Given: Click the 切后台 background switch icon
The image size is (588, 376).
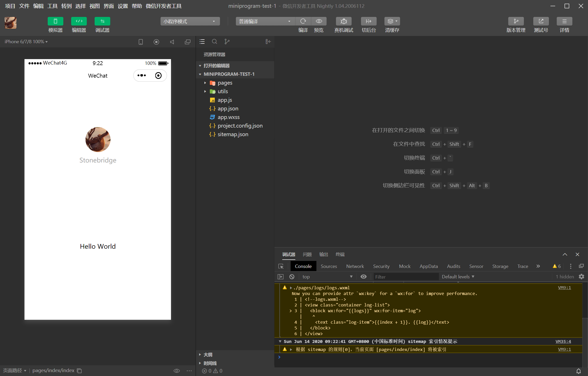Looking at the screenshot, I should (369, 21).
